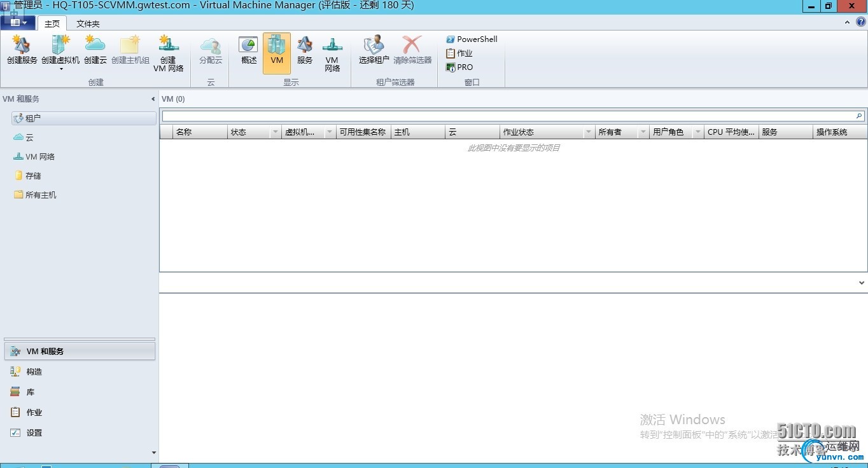Open the help icon at ribbon corner
868x468 pixels.
tap(861, 22)
